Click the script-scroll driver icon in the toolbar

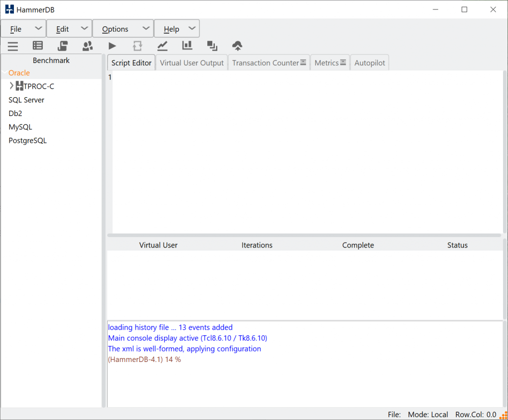point(63,46)
